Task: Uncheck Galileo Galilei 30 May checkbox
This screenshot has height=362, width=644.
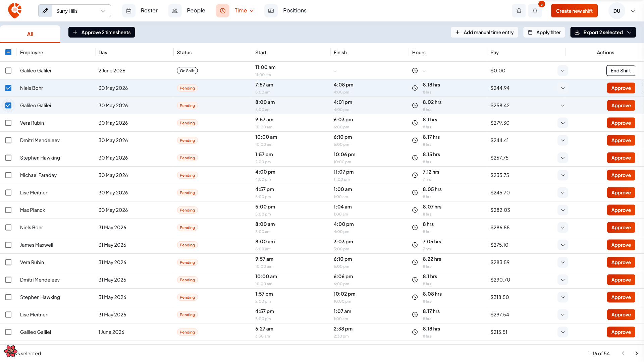Action: [8, 106]
